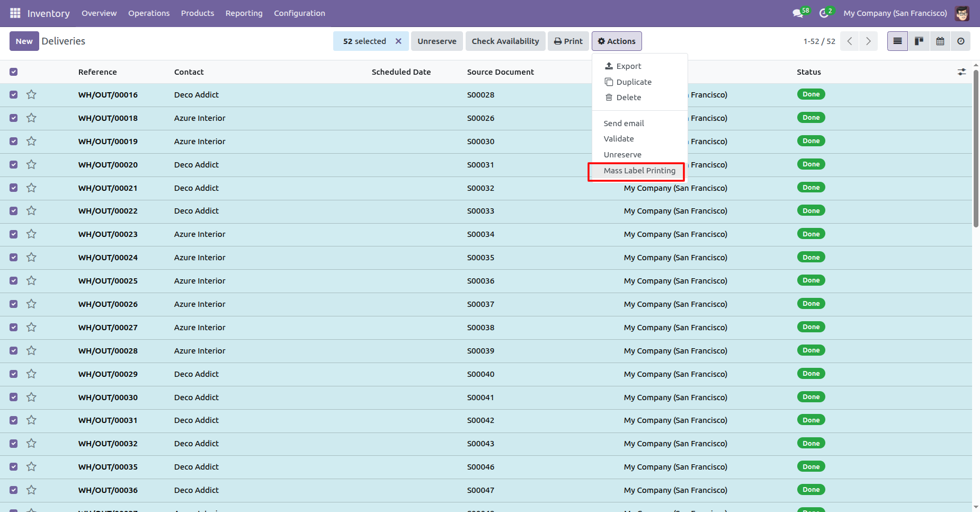Image resolution: width=980 pixels, height=512 pixels.
Task: Switch to Activity view
Action: click(x=961, y=41)
